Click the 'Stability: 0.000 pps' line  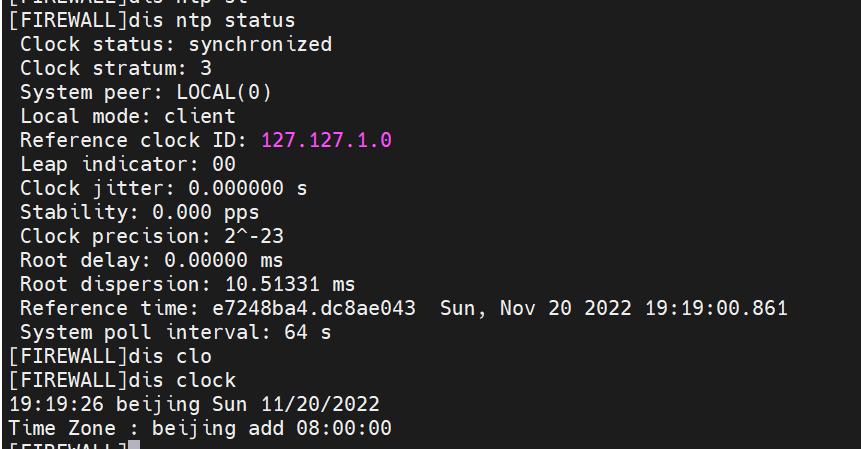point(140,212)
